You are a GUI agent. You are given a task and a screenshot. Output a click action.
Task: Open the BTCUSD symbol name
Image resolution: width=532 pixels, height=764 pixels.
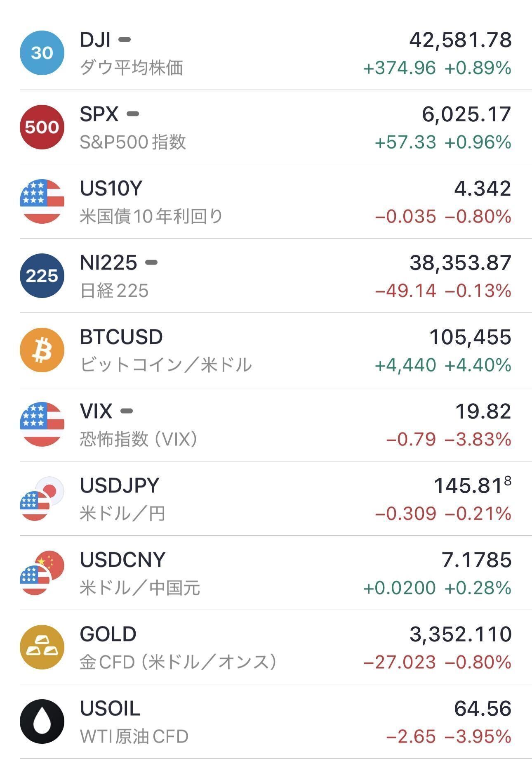[121, 337]
